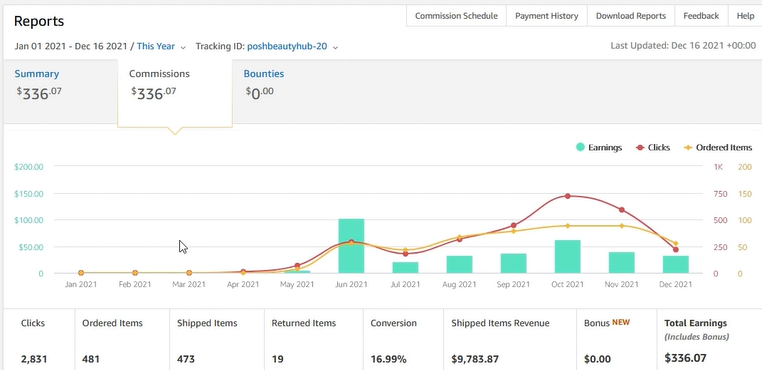This screenshot has width=762, height=370.
Task: Click the Jun 2021 earnings bar
Action: (x=351, y=246)
